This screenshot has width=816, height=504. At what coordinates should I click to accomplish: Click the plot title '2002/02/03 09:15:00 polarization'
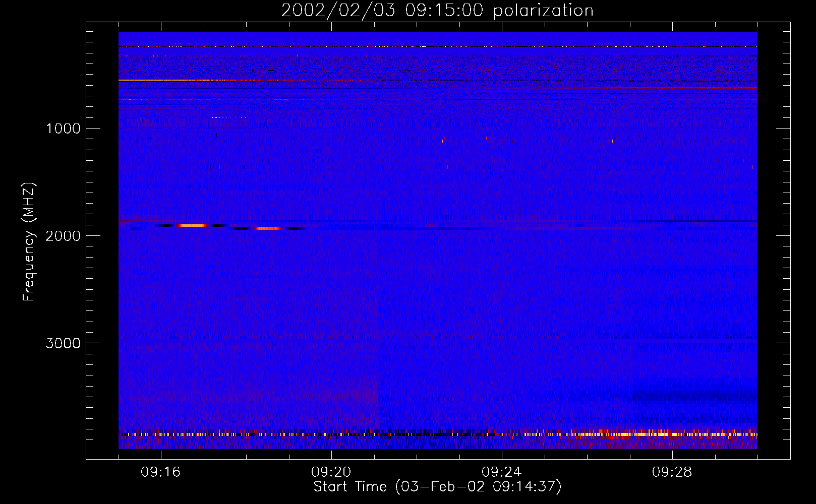(x=437, y=11)
